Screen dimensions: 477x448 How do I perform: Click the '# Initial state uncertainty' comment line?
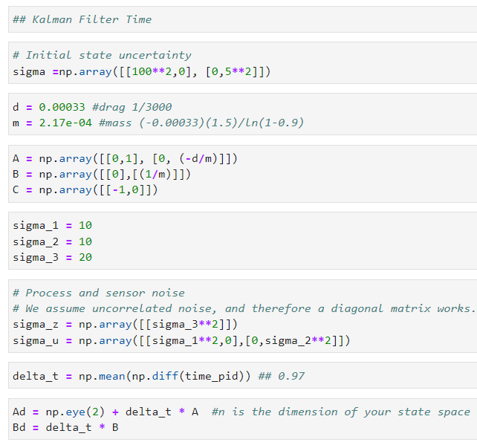click(102, 55)
